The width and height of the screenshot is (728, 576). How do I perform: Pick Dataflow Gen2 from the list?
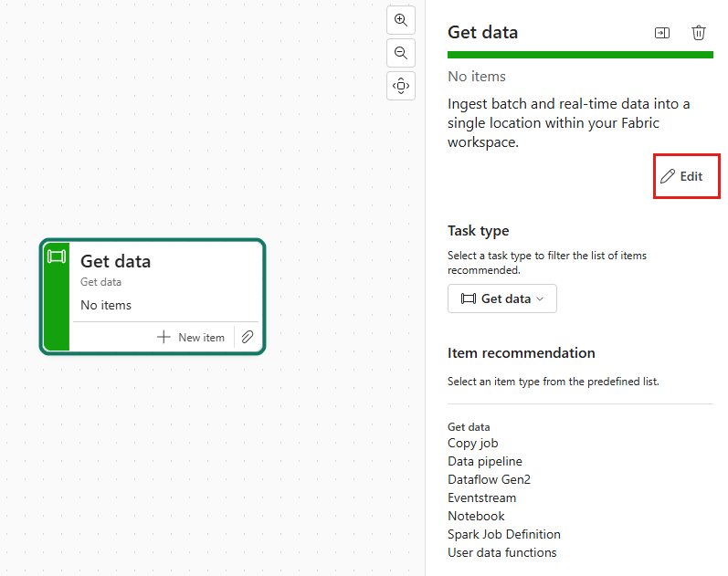(x=489, y=480)
